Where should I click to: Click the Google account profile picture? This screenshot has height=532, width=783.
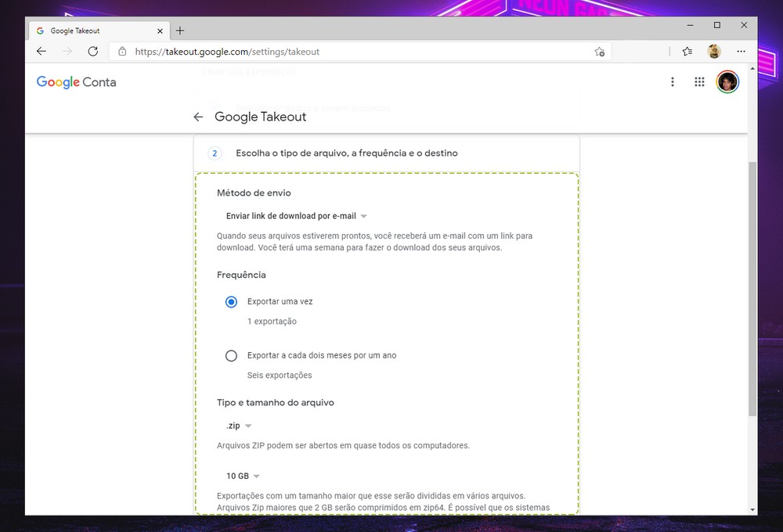(x=727, y=82)
